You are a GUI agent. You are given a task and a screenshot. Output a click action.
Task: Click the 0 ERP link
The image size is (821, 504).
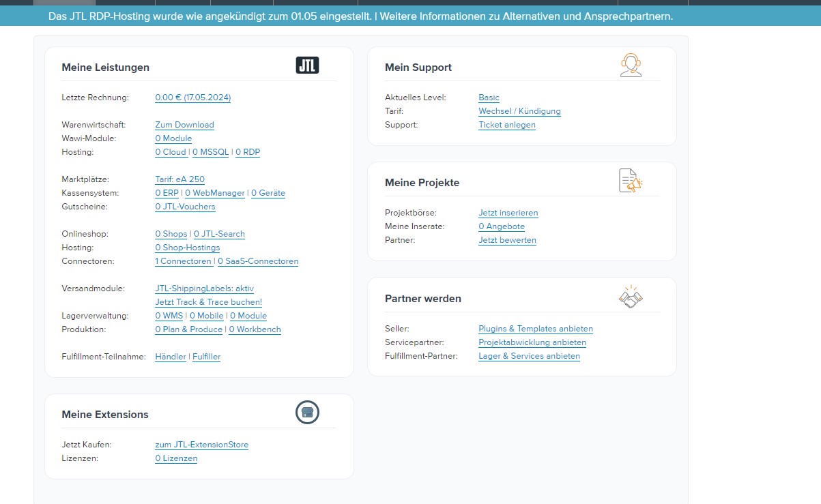[167, 193]
